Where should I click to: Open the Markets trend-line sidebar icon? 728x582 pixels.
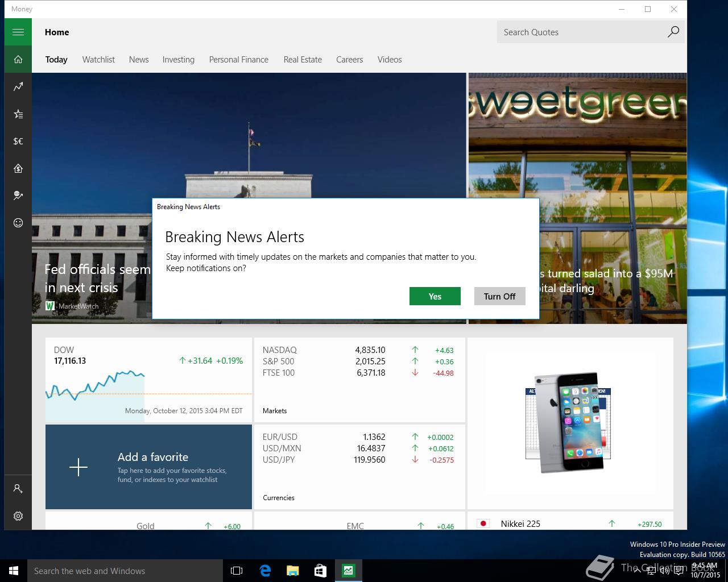18,86
